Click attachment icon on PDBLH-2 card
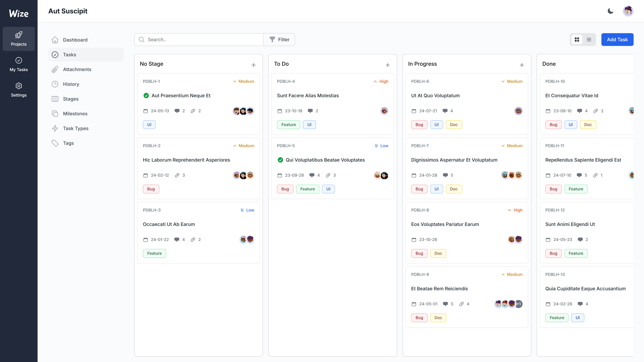 pyautogui.click(x=177, y=175)
